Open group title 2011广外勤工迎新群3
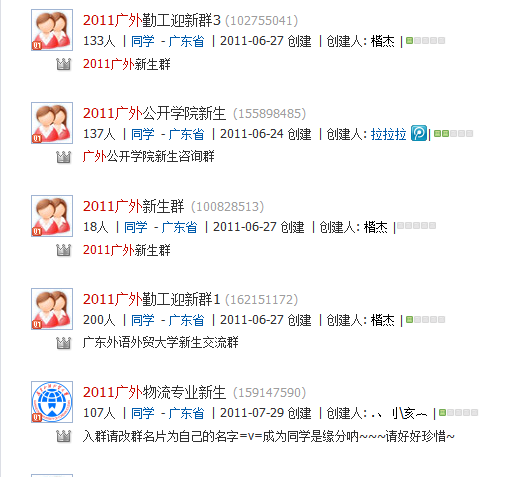 point(152,20)
